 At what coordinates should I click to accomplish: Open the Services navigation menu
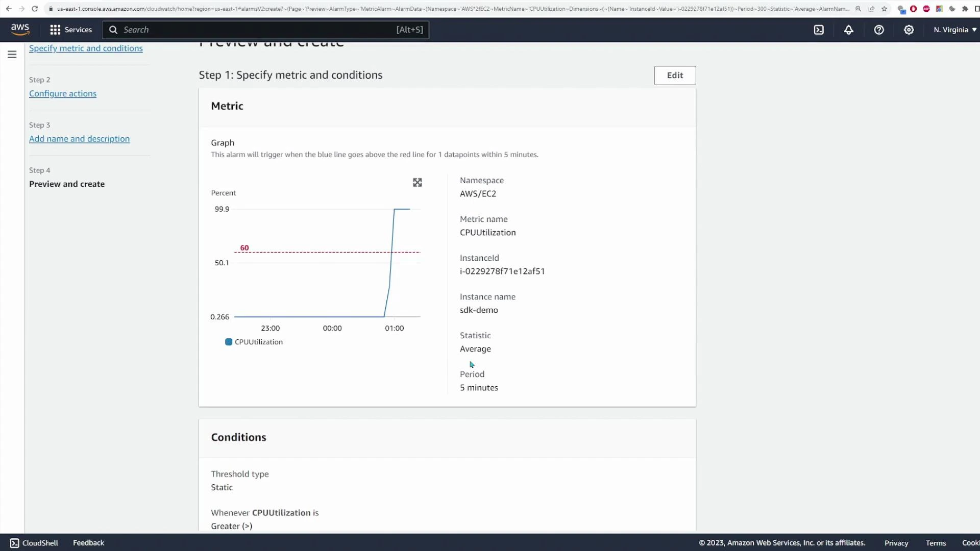(x=71, y=30)
